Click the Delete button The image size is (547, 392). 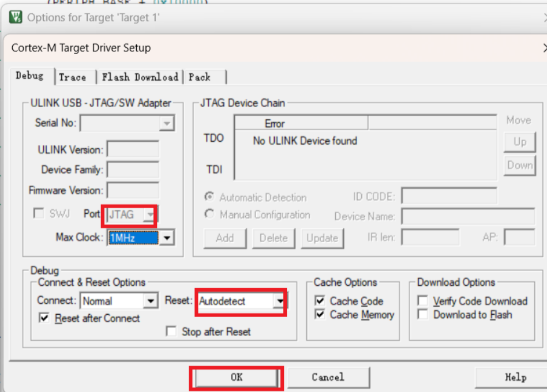coord(273,238)
